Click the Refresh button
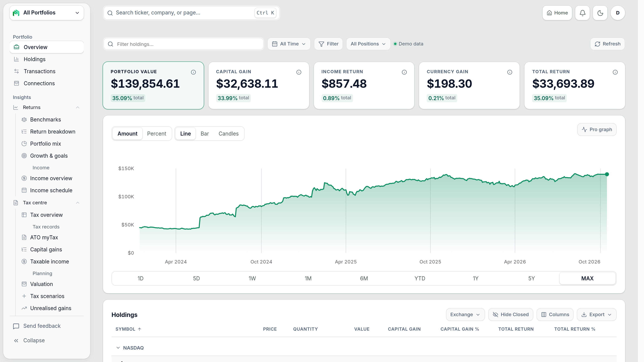Image resolution: width=644 pixels, height=362 pixels. (x=613, y=44)
